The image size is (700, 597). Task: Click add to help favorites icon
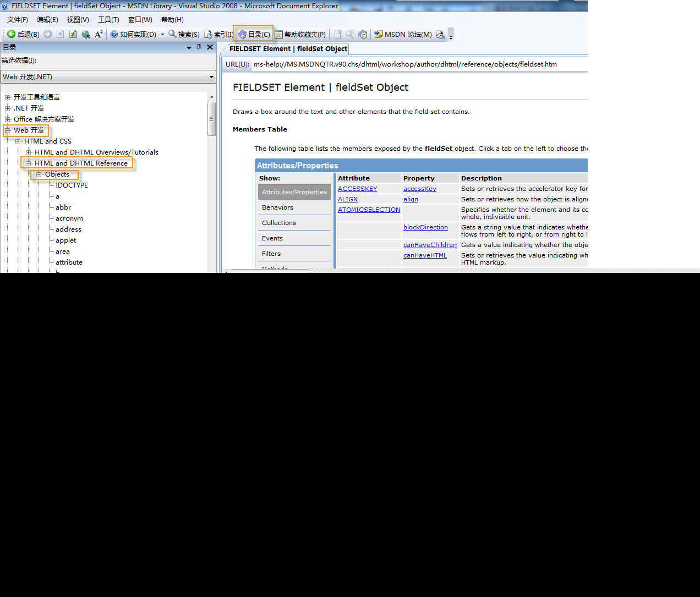(x=338, y=34)
